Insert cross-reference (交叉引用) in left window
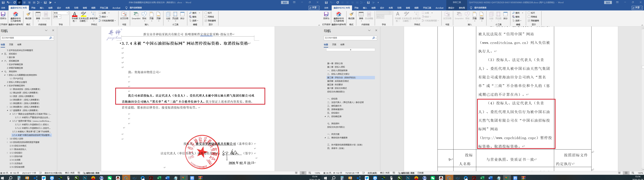Viewport: 644px width, 180px height. pos(124,15)
